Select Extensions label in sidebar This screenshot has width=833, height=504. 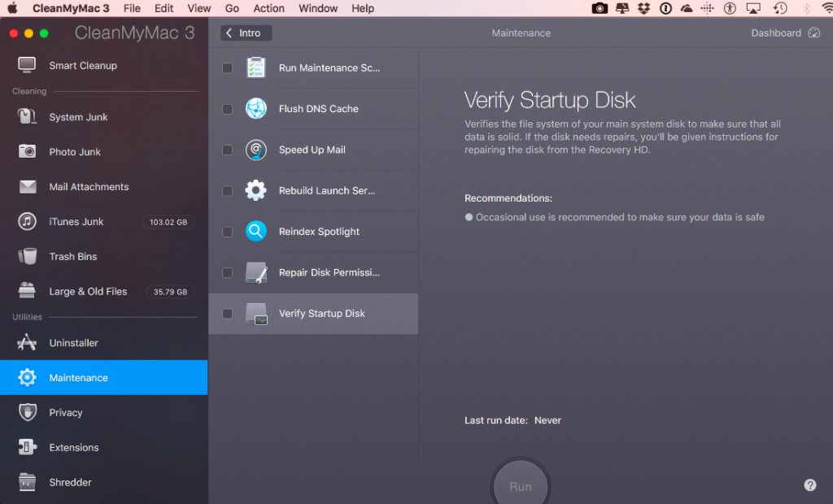tap(74, 448)
